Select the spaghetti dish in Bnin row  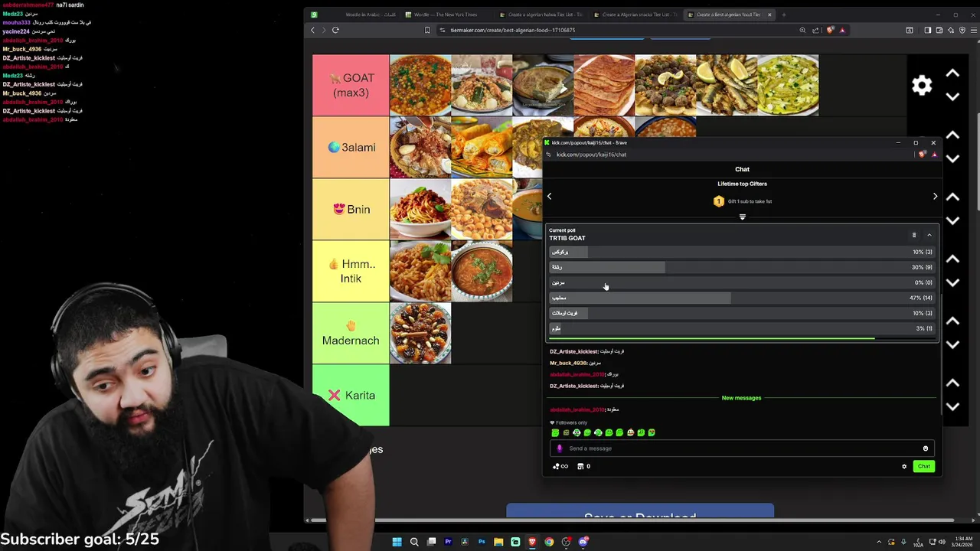[420, 209]
